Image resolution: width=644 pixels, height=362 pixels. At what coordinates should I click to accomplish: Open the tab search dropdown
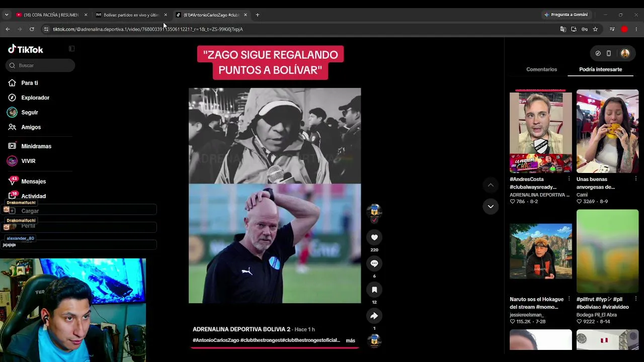[x=7, y=15]
